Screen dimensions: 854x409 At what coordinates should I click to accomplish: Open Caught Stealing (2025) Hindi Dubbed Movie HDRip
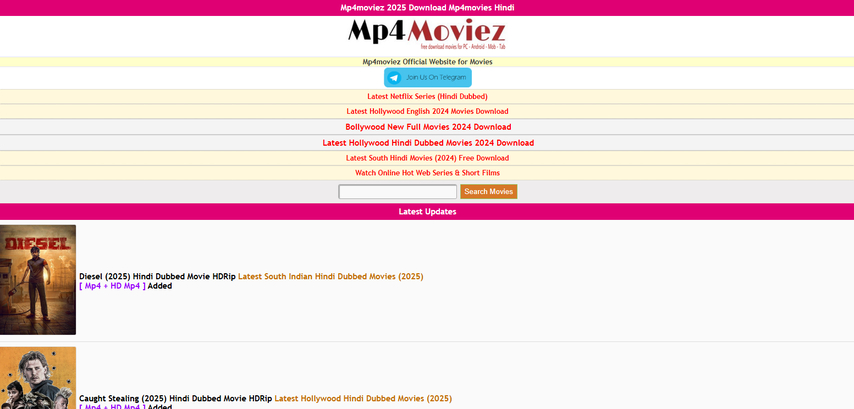(x=175, y=399)
